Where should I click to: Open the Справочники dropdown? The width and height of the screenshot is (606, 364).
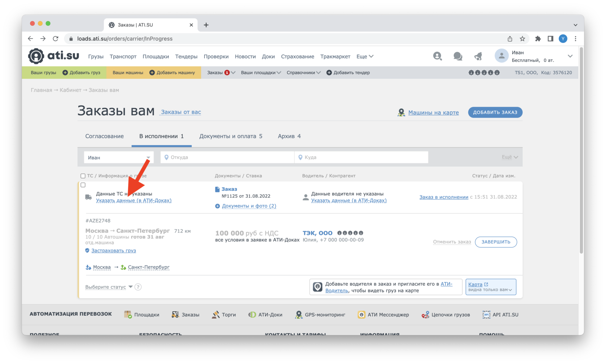pyautogui.click(x=303, y=73)
